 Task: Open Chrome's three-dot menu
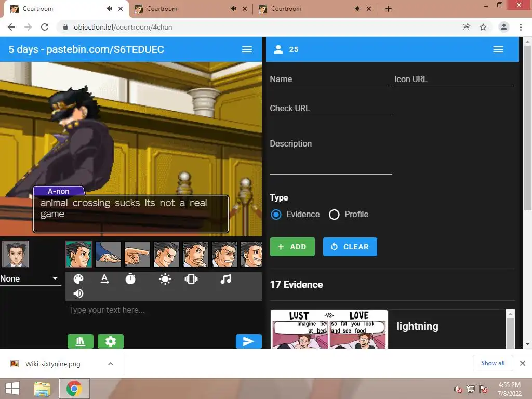521,27
